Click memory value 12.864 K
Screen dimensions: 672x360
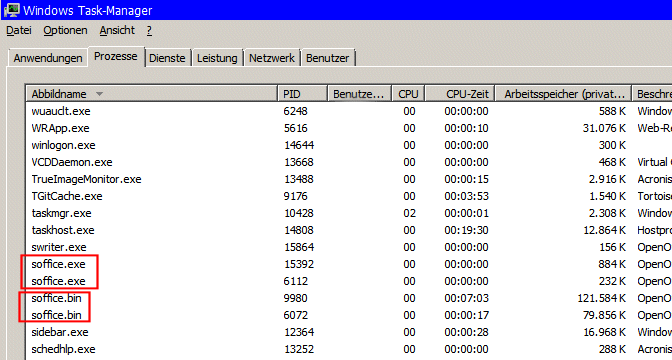click(604, 230)
